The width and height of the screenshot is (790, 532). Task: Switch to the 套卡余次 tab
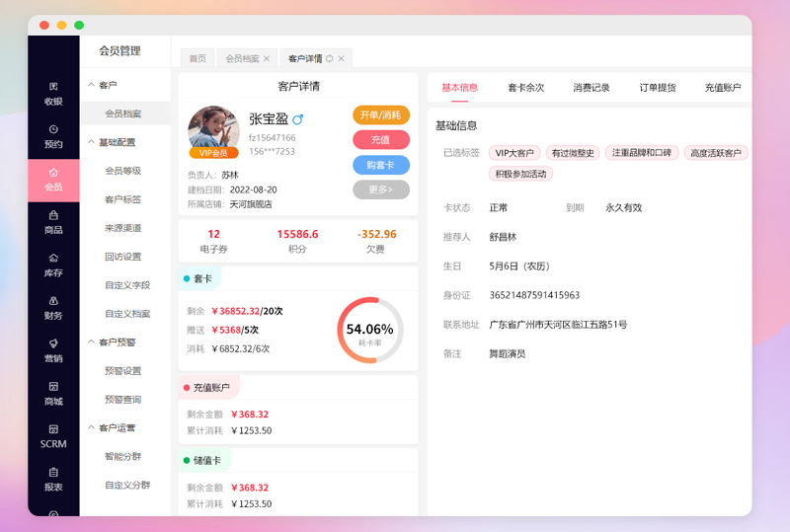[x=525, y=88]
